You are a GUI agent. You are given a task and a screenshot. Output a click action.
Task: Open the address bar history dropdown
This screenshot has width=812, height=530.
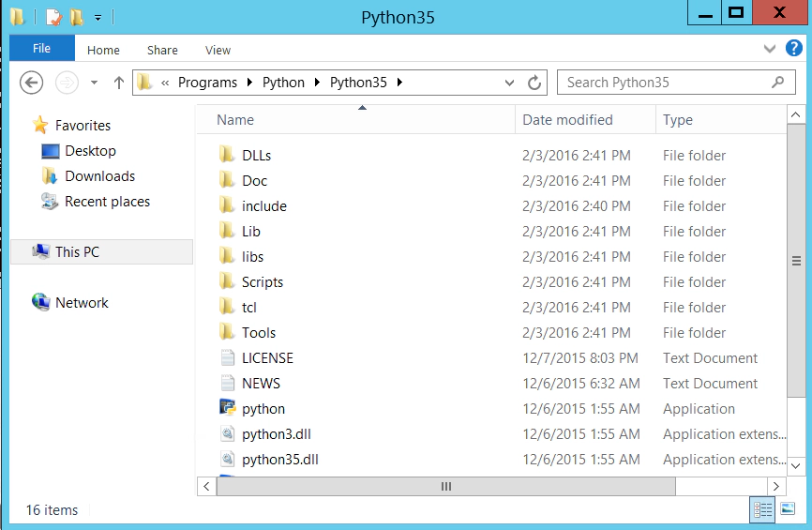(x=509, y=83)
